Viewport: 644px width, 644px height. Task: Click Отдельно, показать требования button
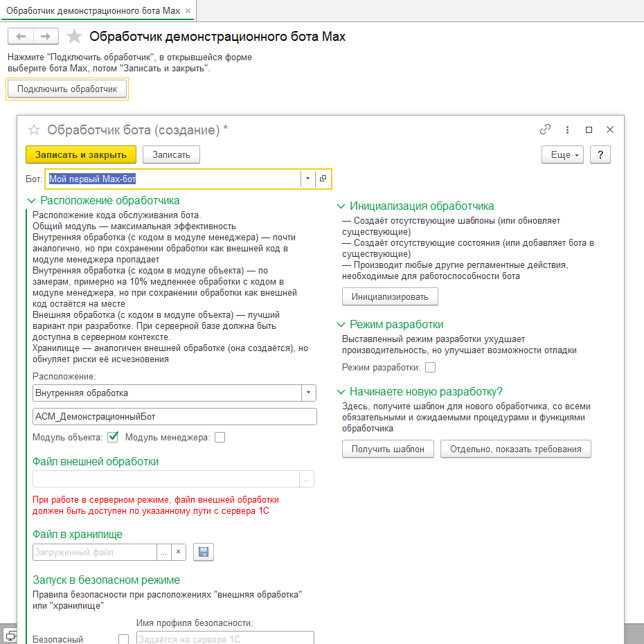[x=515, y=449]
